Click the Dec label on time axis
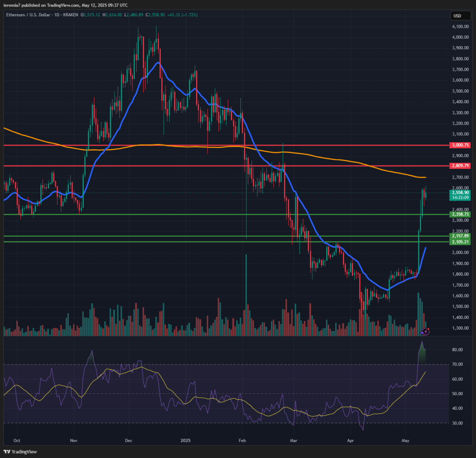The width and height of the screenshot is (476, 458). pos(128,441)
